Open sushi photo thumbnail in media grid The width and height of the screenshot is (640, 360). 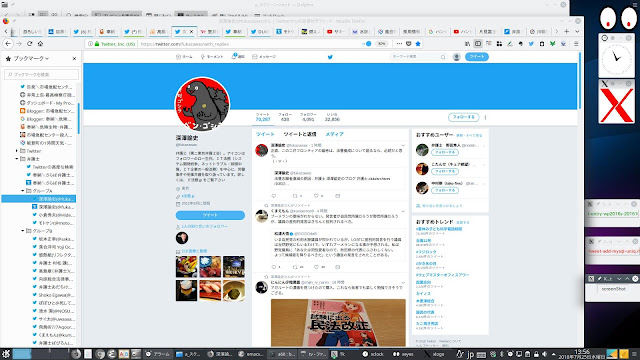[210, 290]
